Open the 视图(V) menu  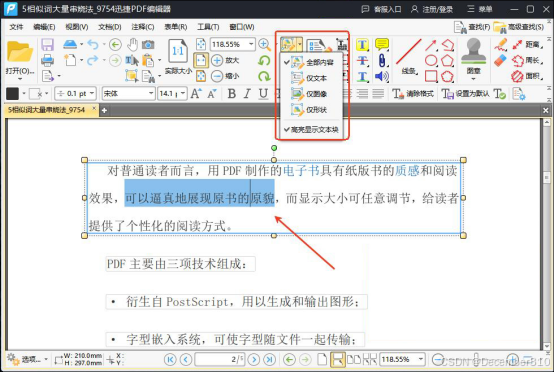pyautogui.click(x=77, y=27)
